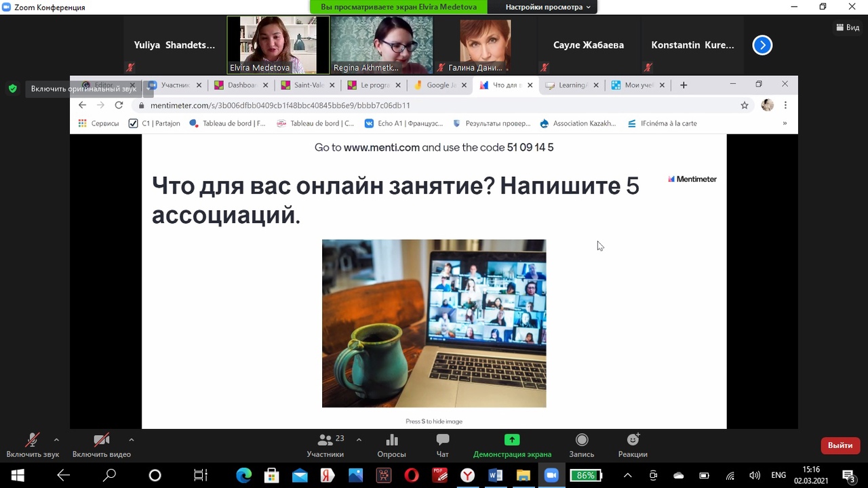Image resolution: width=868 pixels, height=488 pixels.
Task: Open Task View on taskbar
Action: pyautogui.click(x=200, y=475)
